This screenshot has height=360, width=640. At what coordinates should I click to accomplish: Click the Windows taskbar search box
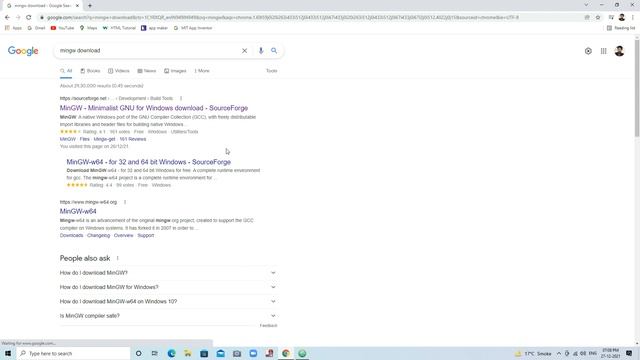pyautogui.click(x=73, y=353)
